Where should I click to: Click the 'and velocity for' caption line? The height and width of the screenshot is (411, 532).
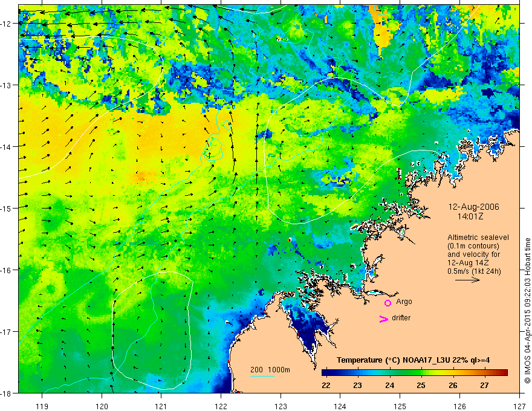[x=473, y=254]
